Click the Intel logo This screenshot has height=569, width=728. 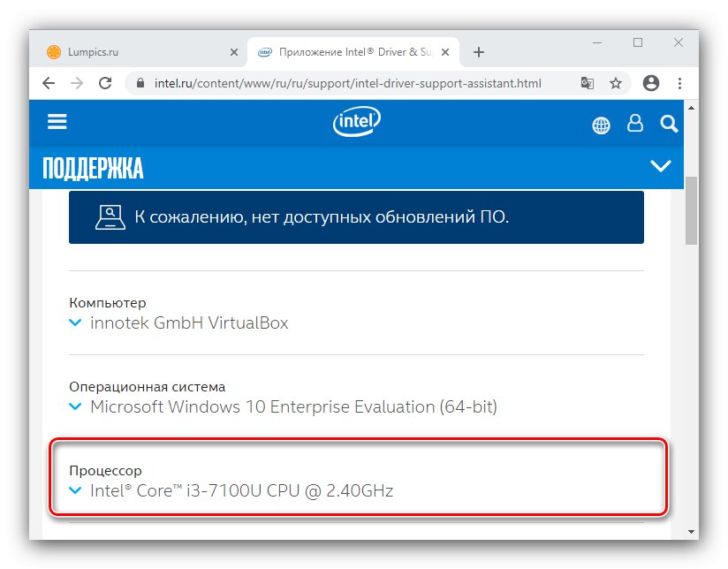[x=356, y=122]
